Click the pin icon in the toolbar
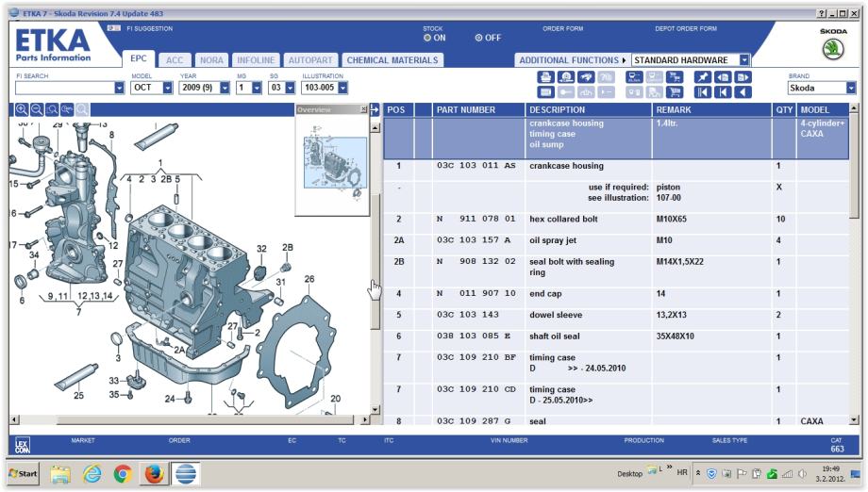Image resolution: width=868 pixels, height=492 pixels. coord(704,77)
